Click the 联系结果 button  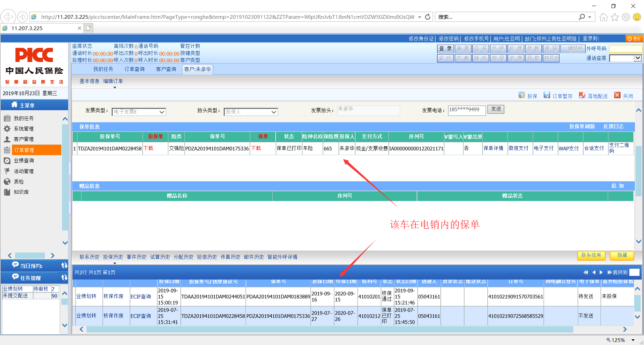pos(591,255)
